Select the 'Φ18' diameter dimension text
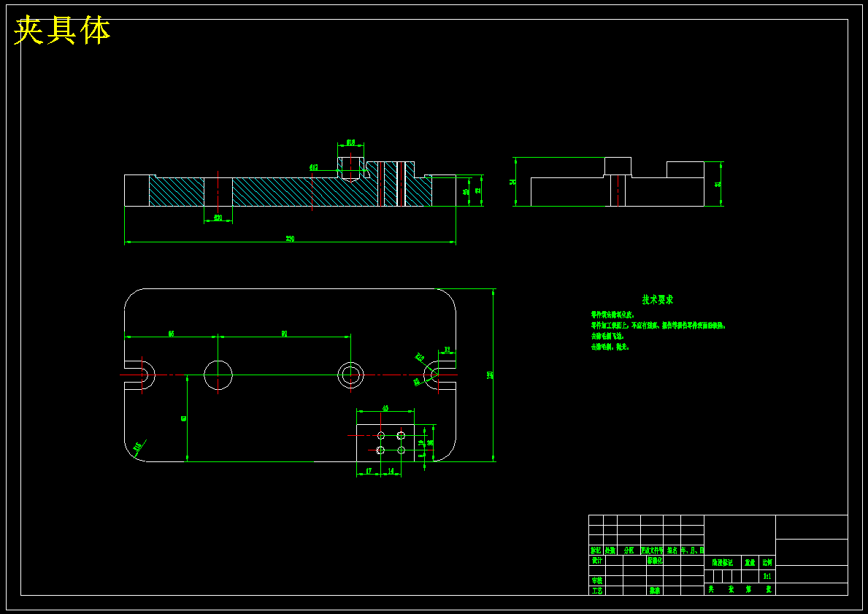868x614 pixels. [x=351, y=142]
